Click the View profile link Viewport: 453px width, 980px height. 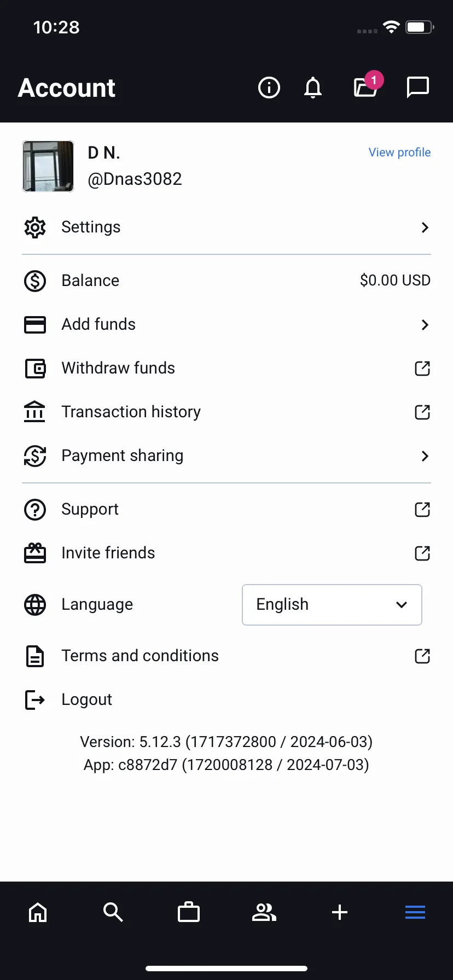[399, 153]
